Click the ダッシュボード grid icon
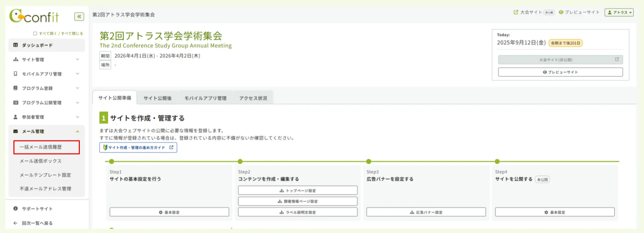This screenshot has width=644, height=233. click(15, 45)
